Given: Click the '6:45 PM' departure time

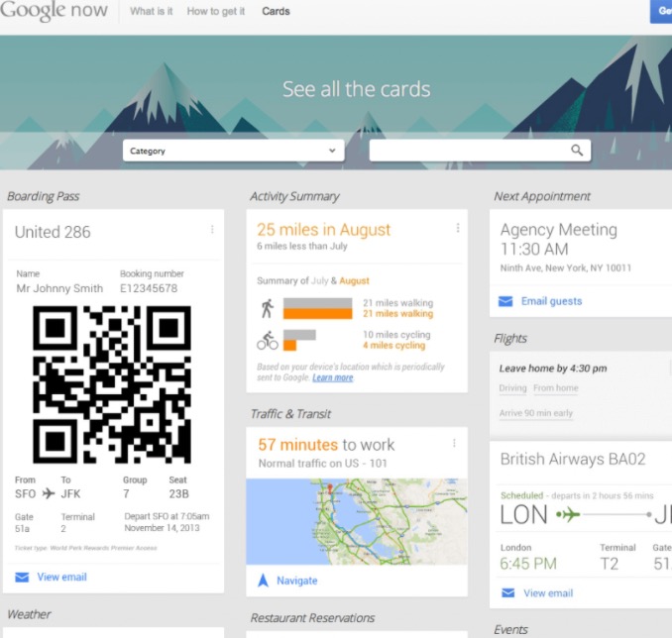Looking at the screenshot, I should 528,564.
